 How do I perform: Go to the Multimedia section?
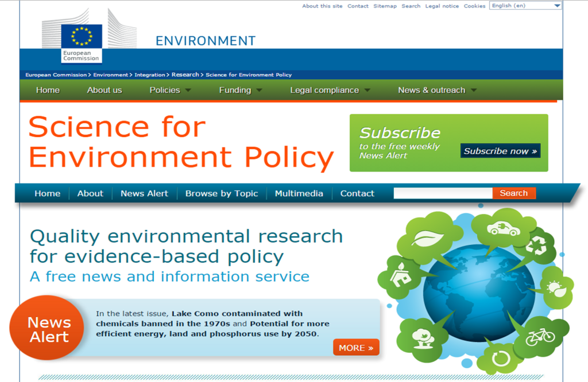click(299, 193)
